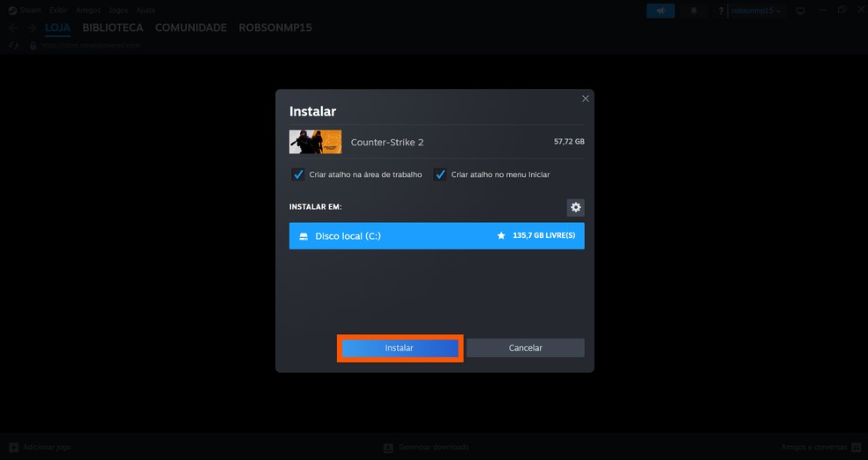
Task: Select Disco local (C:) drive row
Action: (x=437, y=236)
